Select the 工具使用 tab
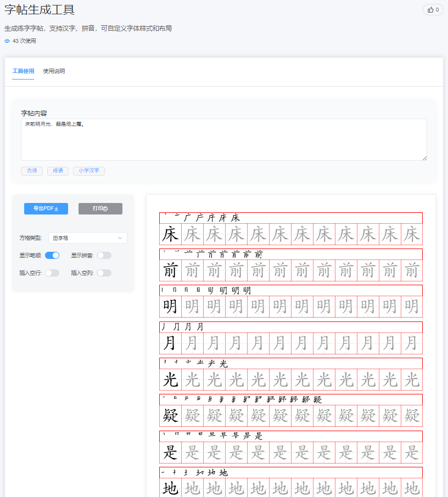Screen dimensions: 448x497 tap(23, 71)
